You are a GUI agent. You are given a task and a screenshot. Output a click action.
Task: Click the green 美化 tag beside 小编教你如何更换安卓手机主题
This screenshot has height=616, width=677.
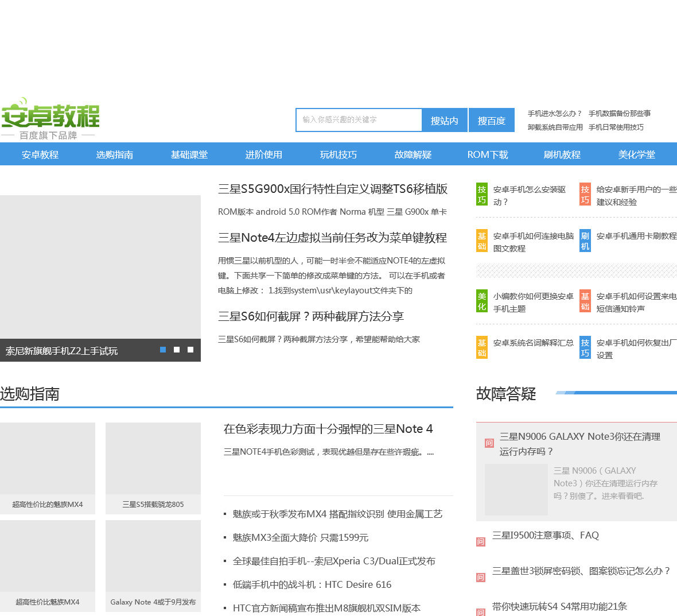click(x=482, y=301)
